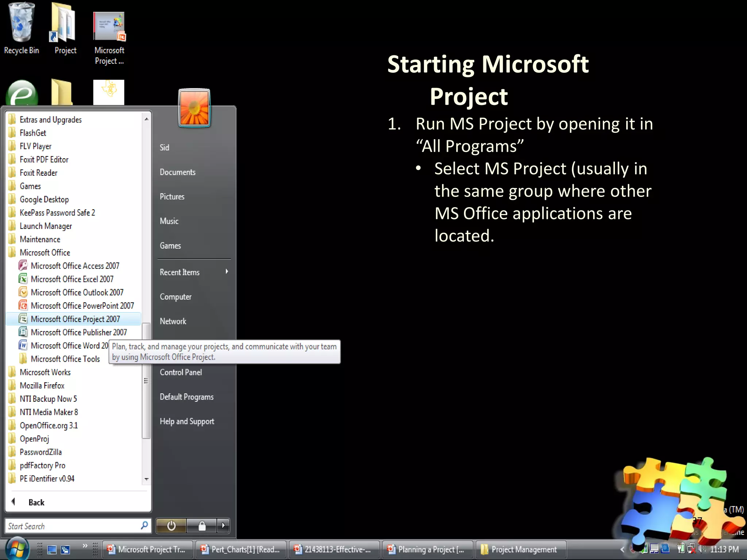The height and width of the screenshot is (560, 747).
Task: Open Sid's user folder
Action: click(165, 148)
